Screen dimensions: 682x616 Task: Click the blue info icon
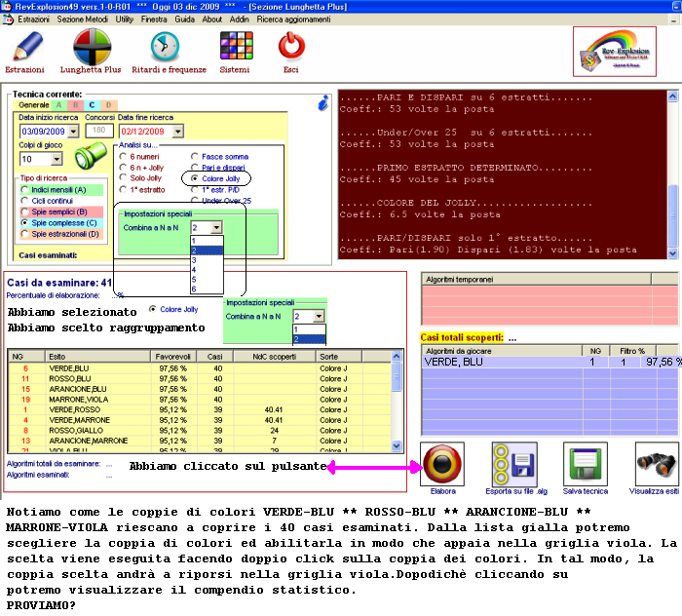tap(323, 103)
